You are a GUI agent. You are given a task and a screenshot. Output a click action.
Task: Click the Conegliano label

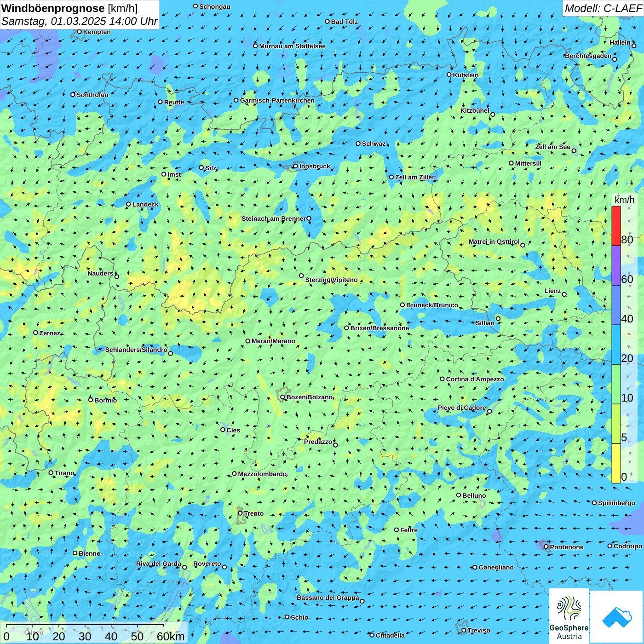(x=496, y=567)
